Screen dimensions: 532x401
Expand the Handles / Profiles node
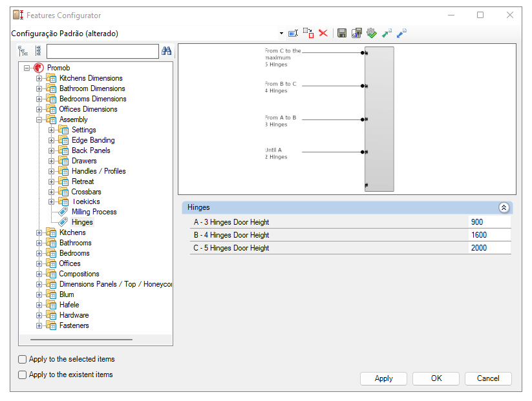click(x=51, y=172)
